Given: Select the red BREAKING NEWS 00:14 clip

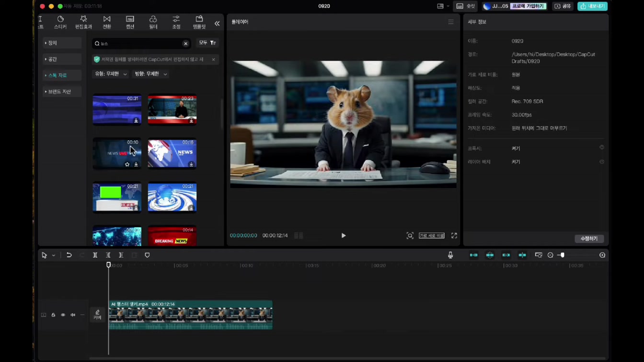Looking at the screenshot, I should pyautogui.click(x=172, y=236).
